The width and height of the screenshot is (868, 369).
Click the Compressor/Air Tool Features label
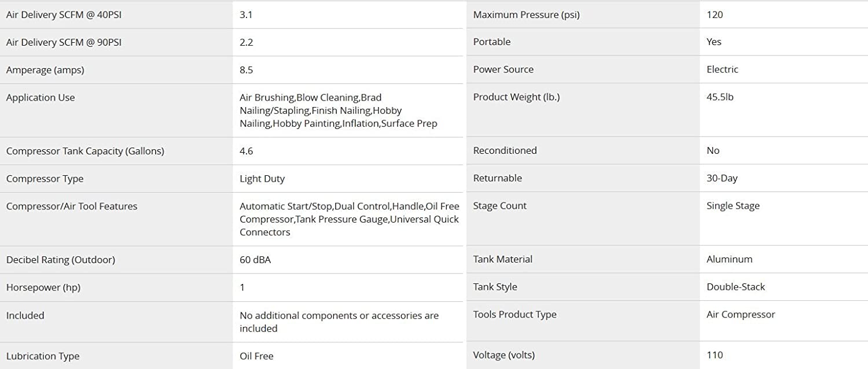point(72,206)
